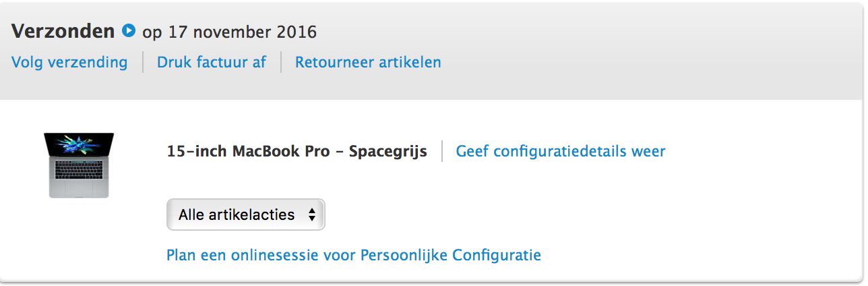Follow the shipment via Volg verzending
Screen dimensions: 868x286
pos(69,63)
